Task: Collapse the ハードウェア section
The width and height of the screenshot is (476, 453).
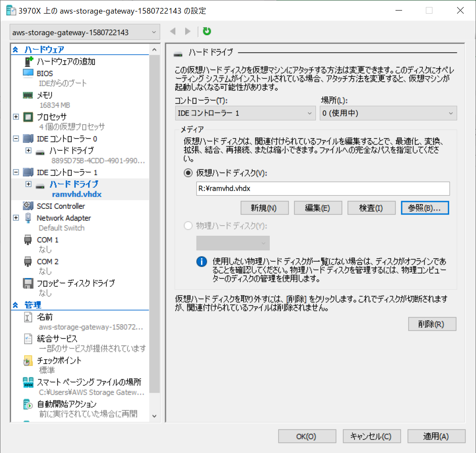Action: click(15, 49)
